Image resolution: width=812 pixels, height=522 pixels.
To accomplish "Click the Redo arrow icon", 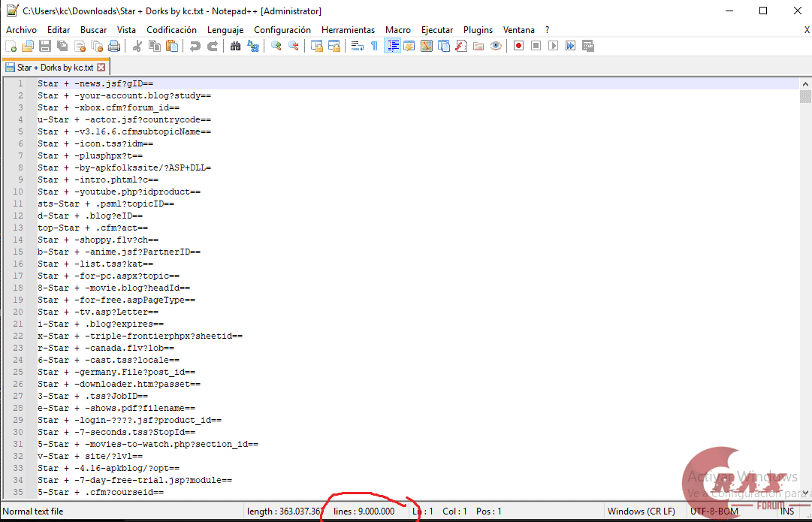I will 213,46.
